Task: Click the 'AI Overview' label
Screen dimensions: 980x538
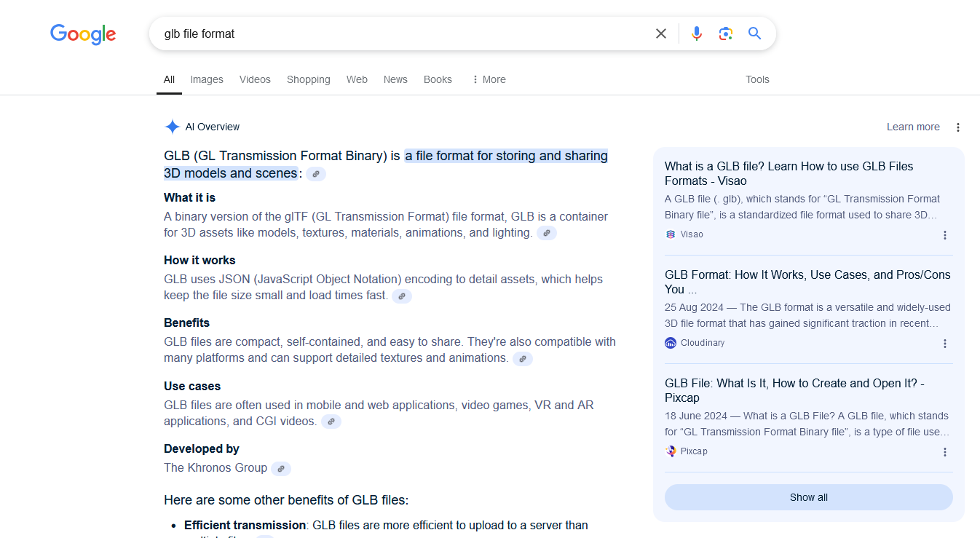Action: point(213,127)
